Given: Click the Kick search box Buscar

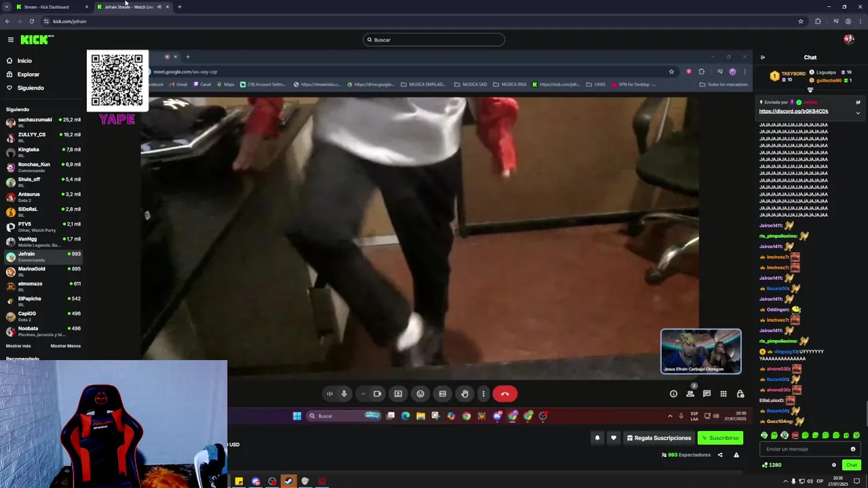Looking at the screenshot, I should (x=434, y=40).
